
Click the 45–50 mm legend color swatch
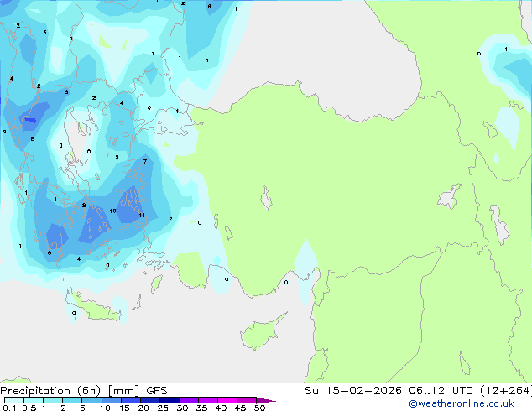[x=247, y=400]
